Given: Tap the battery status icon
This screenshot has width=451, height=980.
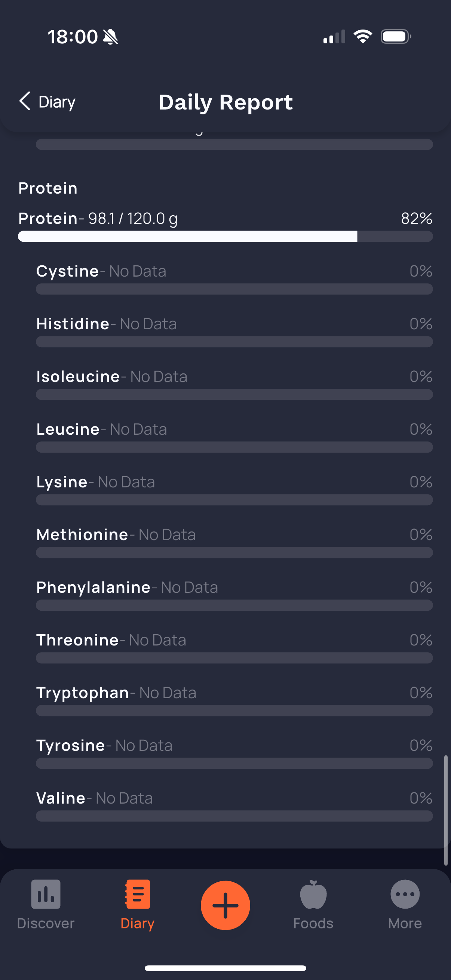Looking at the screenshot, I should pos(396,37).
